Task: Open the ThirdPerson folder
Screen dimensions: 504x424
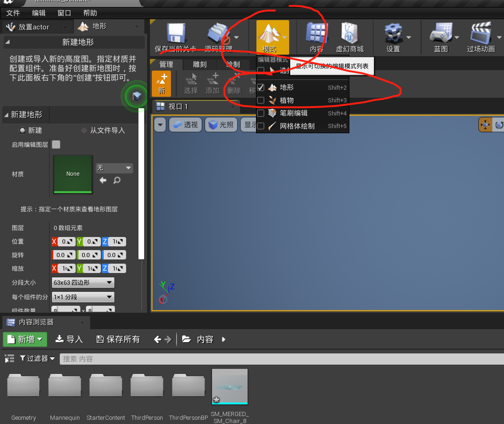Action: pyautogui.click(x=147, y=385)
